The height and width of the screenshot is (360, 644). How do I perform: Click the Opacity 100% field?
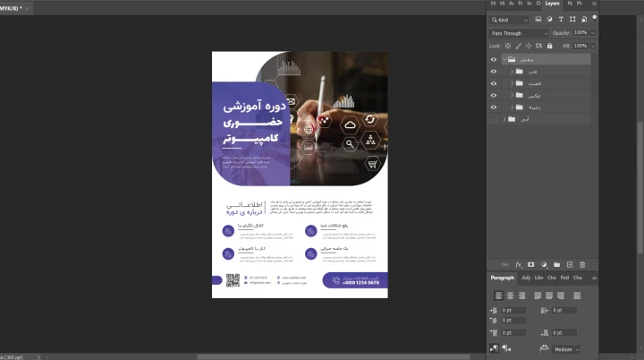point(580,33)
